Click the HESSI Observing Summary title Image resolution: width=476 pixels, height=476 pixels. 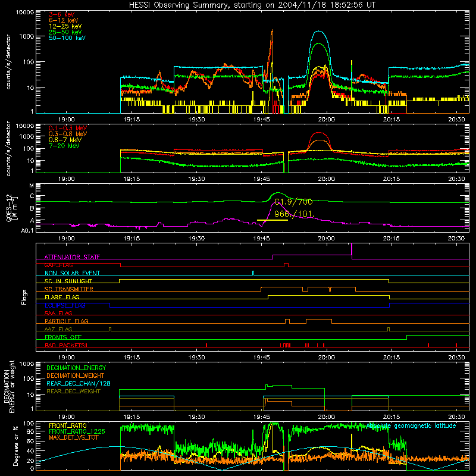click(252, 5)
